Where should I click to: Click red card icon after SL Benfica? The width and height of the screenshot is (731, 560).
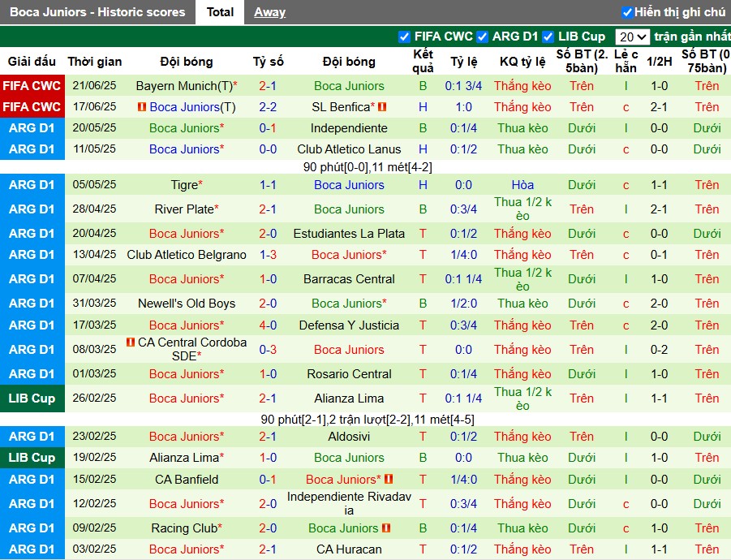(x=382, y=107)
